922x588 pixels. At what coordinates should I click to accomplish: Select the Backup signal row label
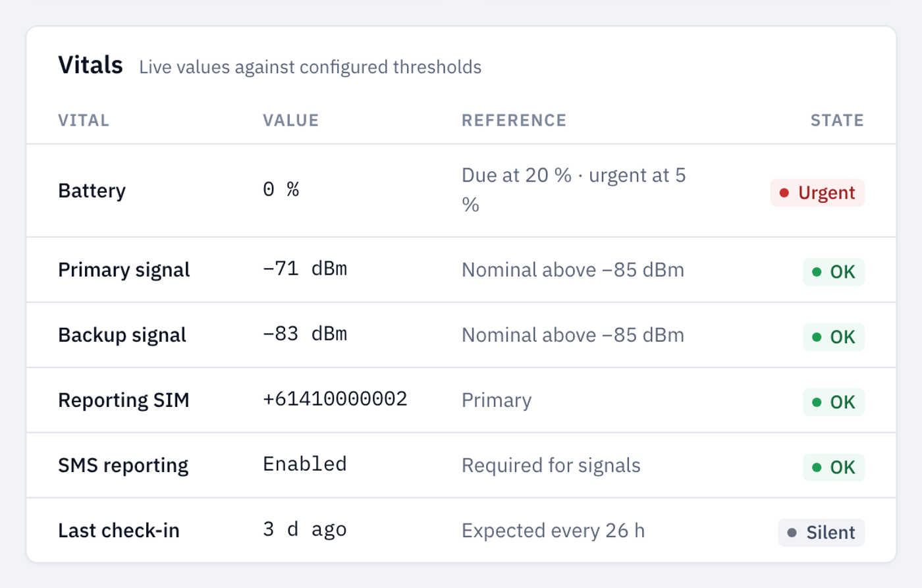[x=122, y=335]
